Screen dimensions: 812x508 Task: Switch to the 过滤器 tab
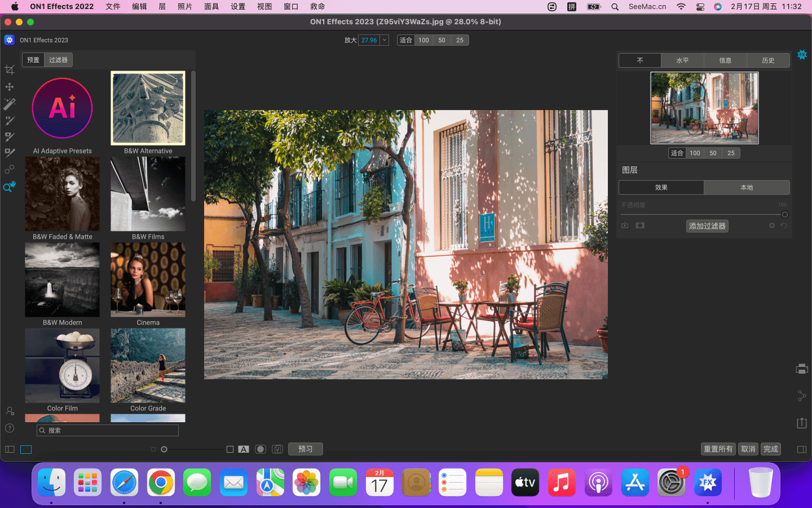[58, 60]
